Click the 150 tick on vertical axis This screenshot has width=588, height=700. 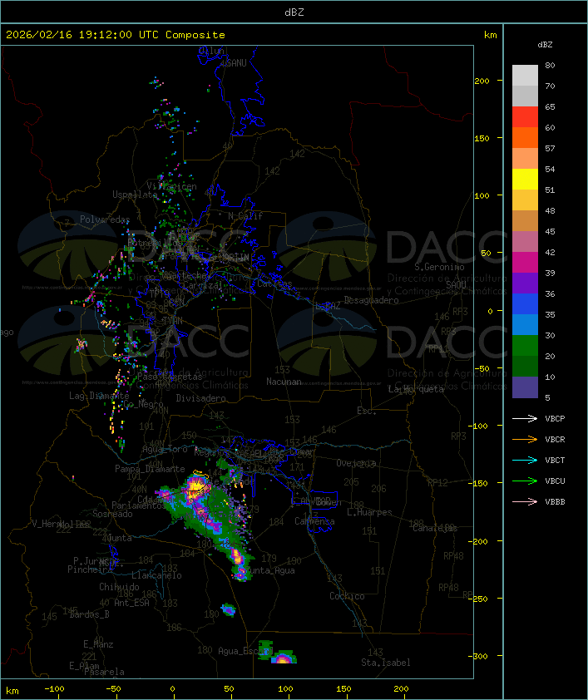tap(482, 138)
